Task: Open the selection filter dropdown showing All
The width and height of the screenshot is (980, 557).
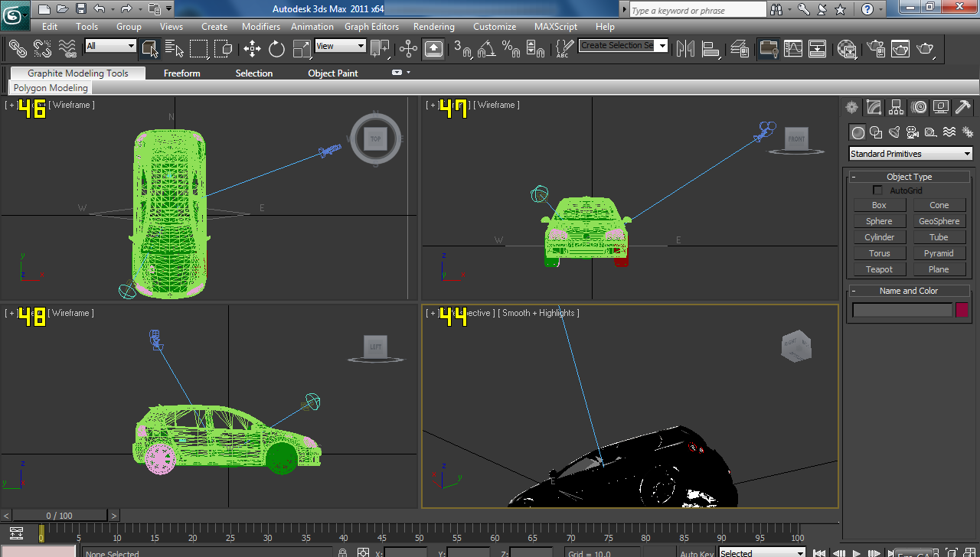Action: [x=109, y=46]
